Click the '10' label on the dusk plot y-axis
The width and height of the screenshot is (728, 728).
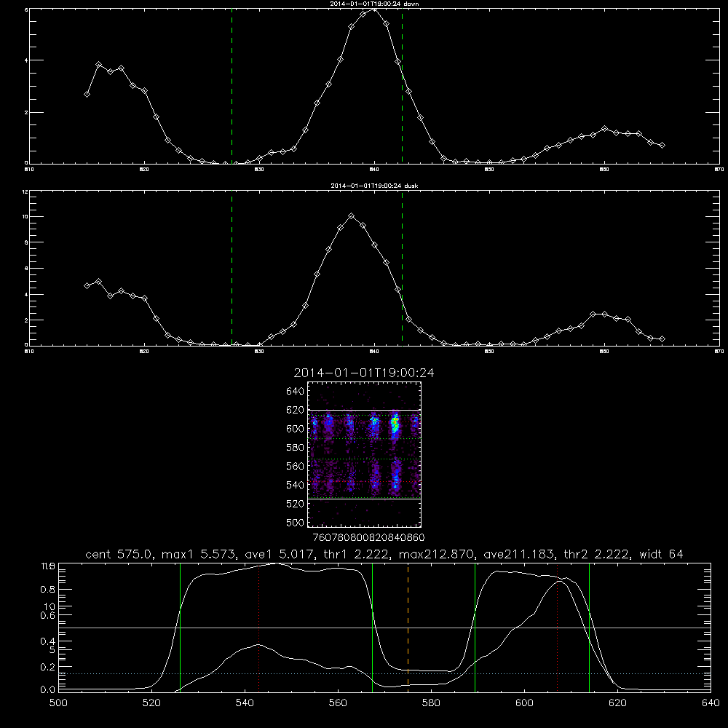(25, 217)
